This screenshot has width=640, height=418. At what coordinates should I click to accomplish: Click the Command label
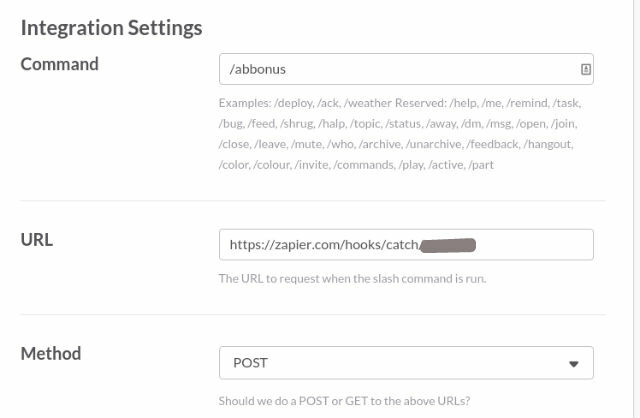click(60, 64)
